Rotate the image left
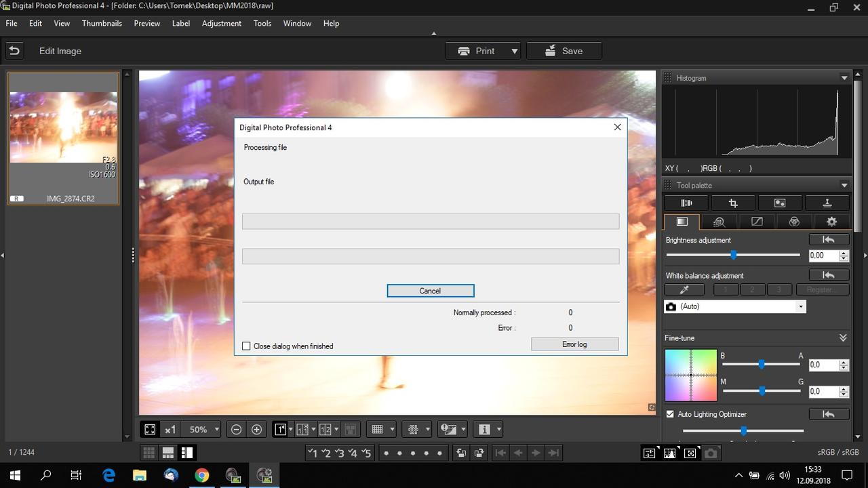 tap(461, 453)
